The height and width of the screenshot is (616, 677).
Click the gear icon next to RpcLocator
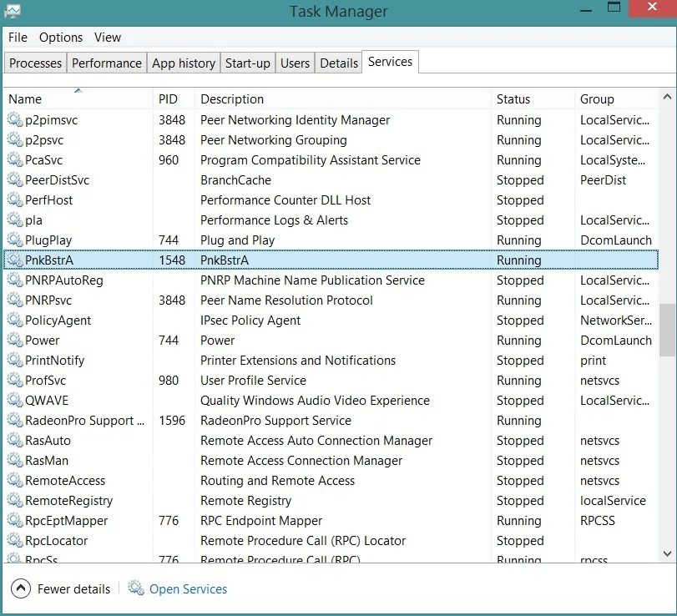15,540
